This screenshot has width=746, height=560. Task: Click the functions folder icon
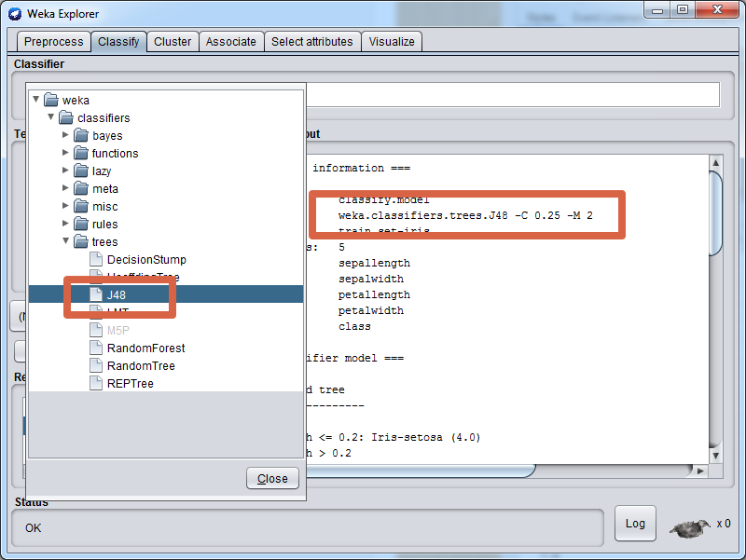(x=81, y=153)
